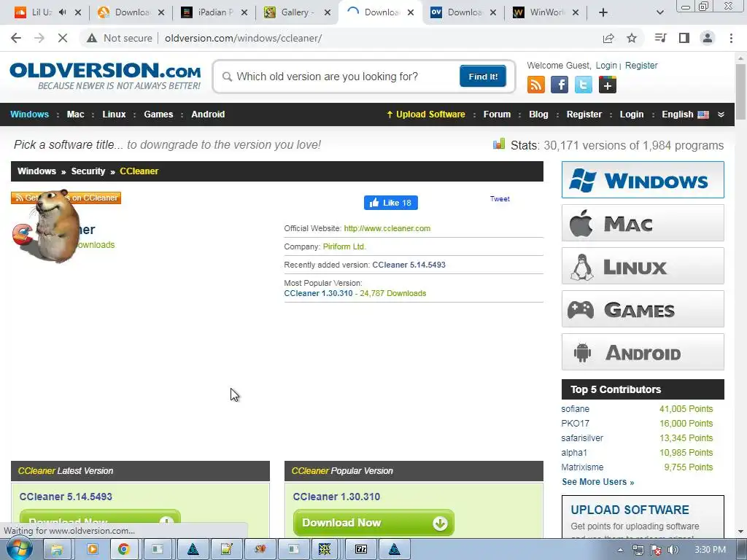Open a new browser tab
The image size is (747, 560).
click(603, 12)
